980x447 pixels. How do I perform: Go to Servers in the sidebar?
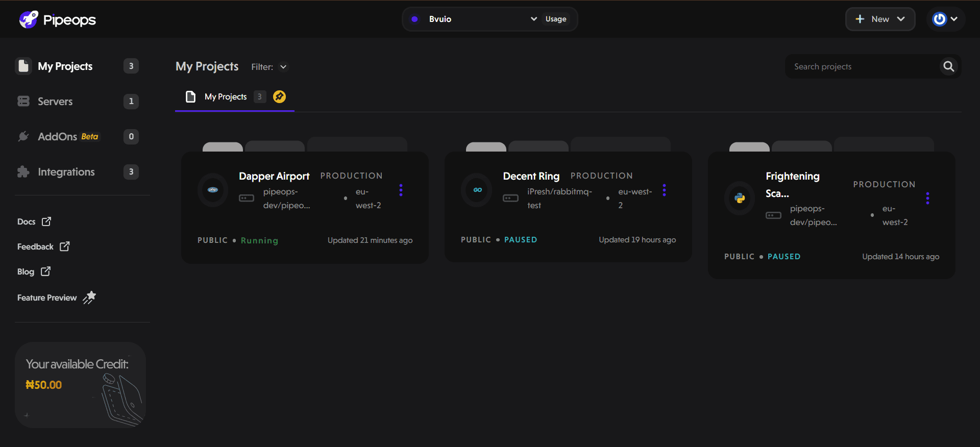point(78,102)
